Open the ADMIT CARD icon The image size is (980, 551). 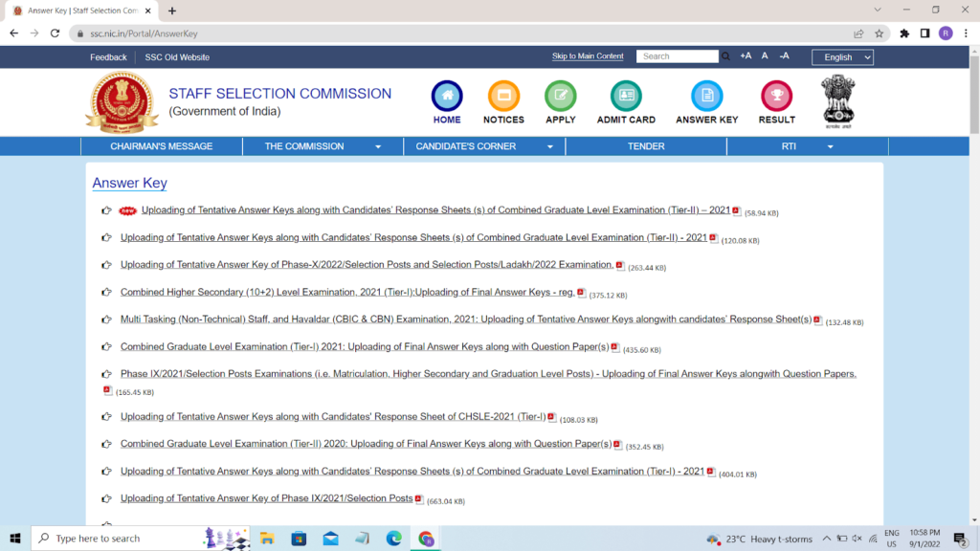(626, 97)
